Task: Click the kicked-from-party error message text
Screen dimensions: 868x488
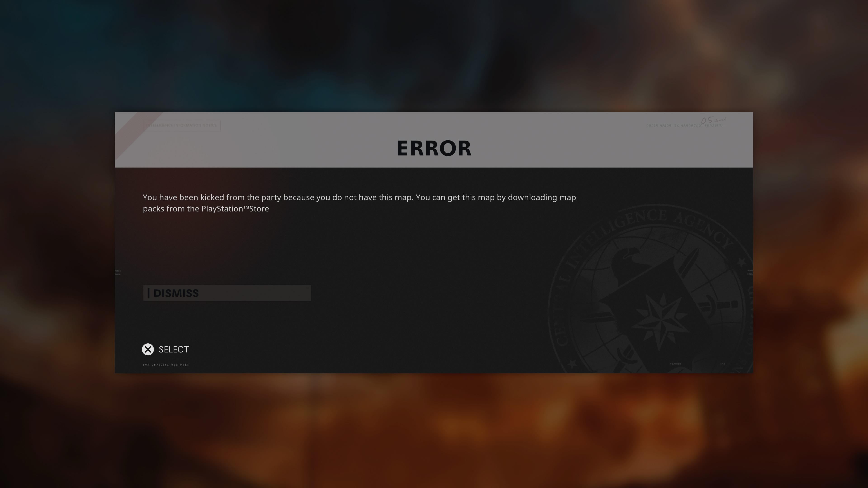Action: pyautogui.click(x=359, y=203)
